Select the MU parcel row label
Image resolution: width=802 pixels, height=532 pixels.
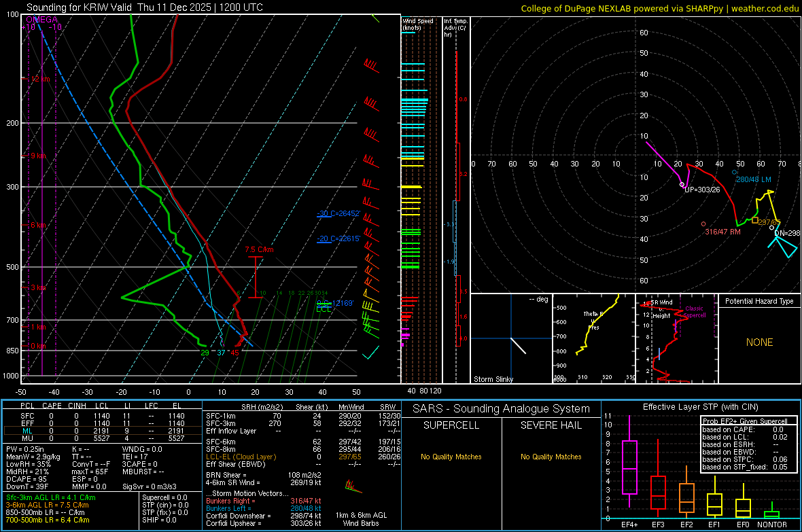27,438
